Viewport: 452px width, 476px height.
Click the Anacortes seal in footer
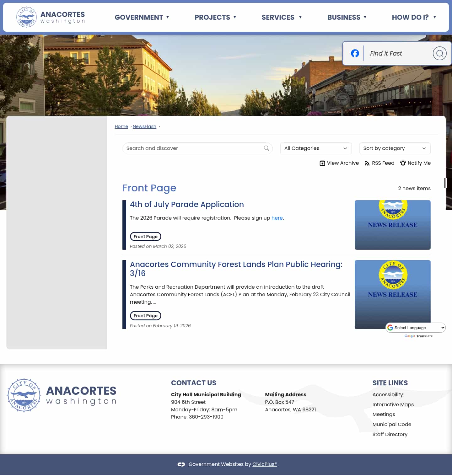24,395
